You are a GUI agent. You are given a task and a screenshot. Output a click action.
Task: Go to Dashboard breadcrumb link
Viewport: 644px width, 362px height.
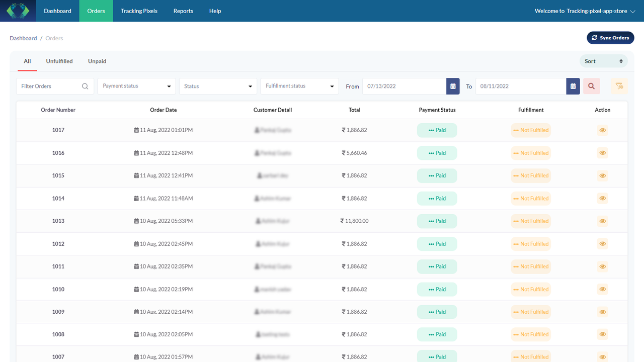point(23,38)
